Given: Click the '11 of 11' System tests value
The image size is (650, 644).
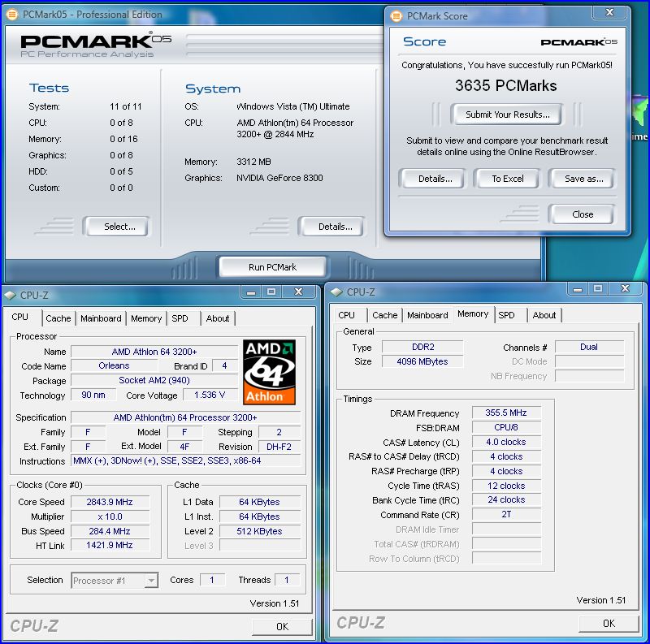Looking at the screenshot, I should pyautogui.click(x=126, y=106).
